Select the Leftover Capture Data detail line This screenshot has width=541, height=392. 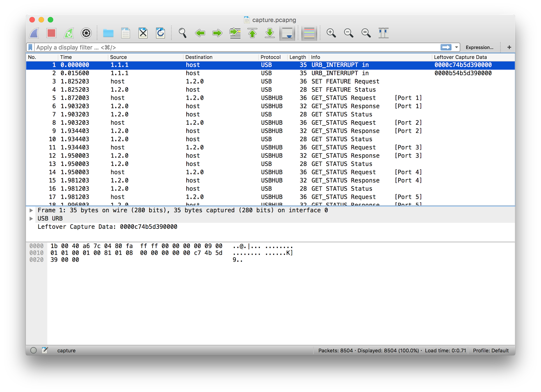(x=270, y=227)
